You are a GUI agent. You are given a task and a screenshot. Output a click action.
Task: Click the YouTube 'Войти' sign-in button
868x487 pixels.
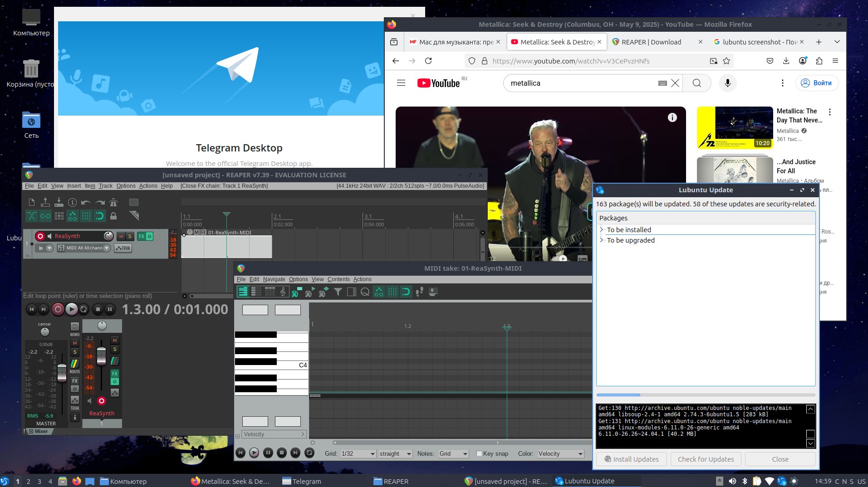[x=817, y=83]
